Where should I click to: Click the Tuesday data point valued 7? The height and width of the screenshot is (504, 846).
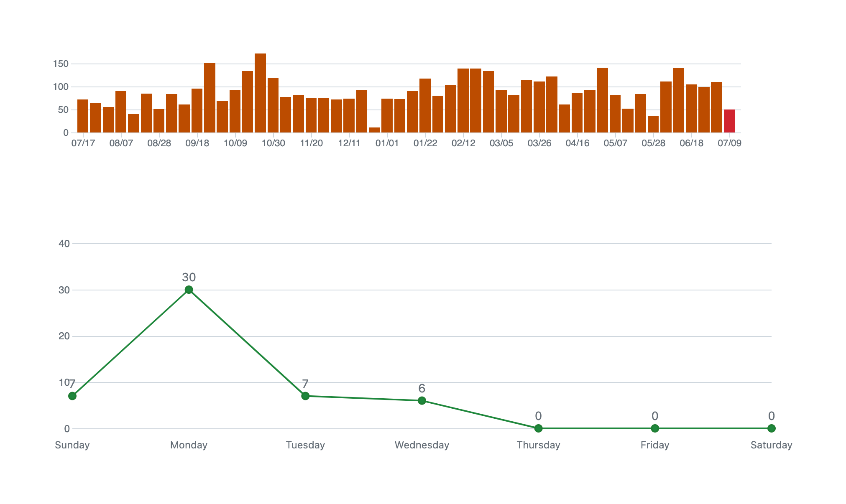pyautogui.click(x=305, y=396)
